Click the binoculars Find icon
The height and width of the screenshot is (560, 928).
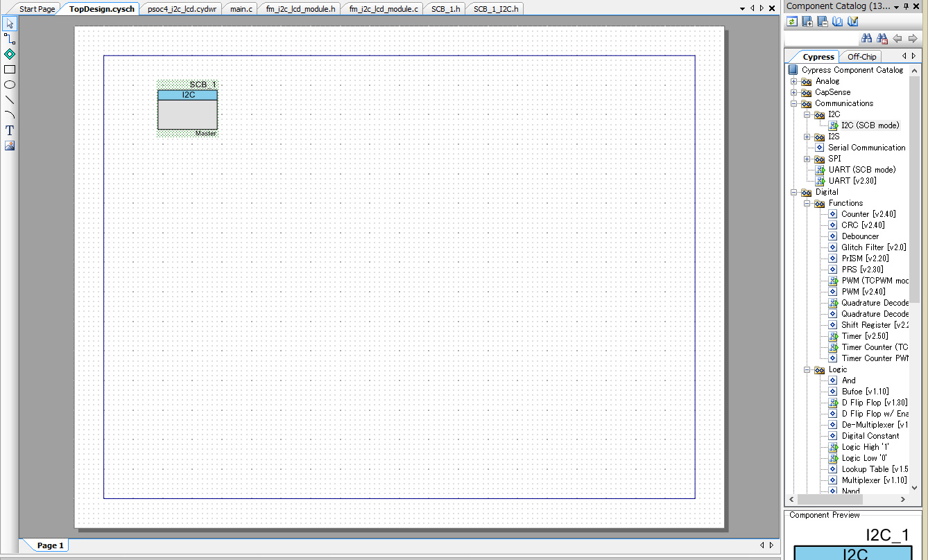(x=866, y=39)
